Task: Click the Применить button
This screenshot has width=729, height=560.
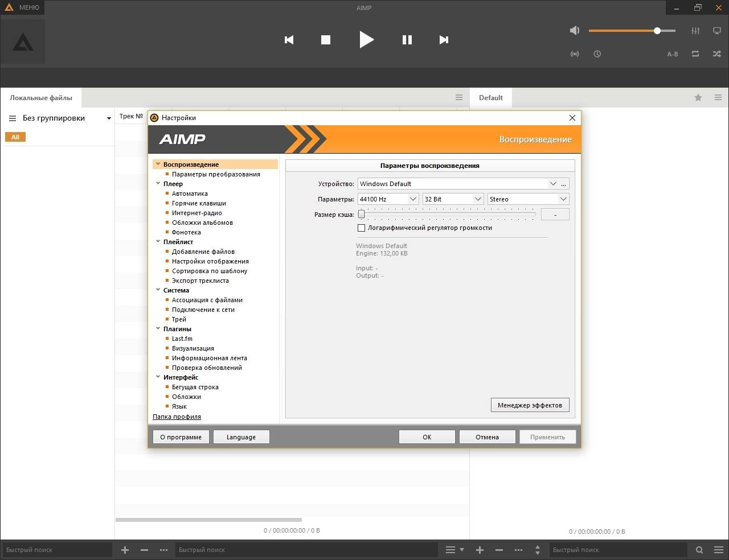Action: (547, 437)
